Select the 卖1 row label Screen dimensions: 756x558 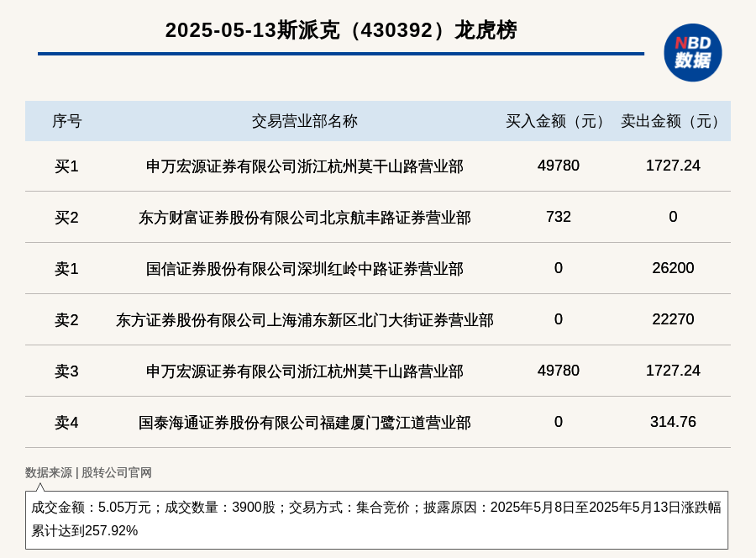click(66, 269)
